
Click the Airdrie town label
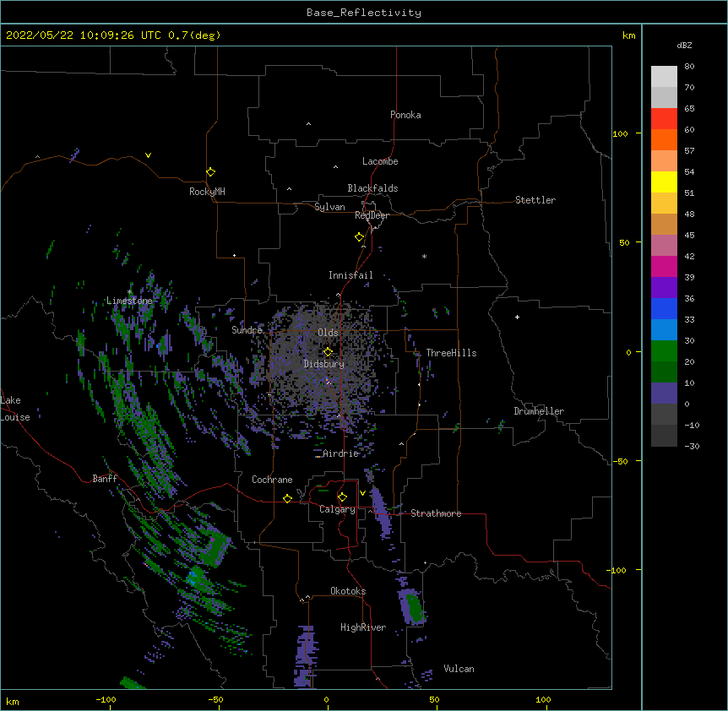pyautogui.click(x=340, y=453)
